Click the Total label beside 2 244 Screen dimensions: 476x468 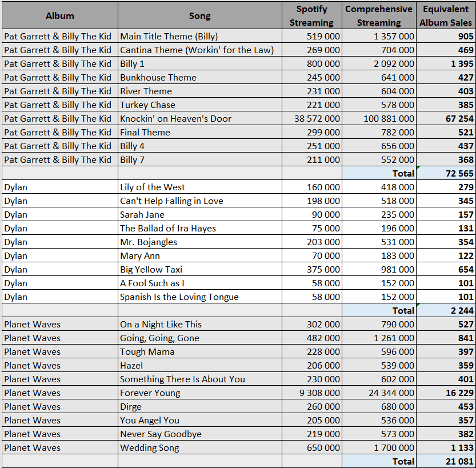tap(403, 310)
